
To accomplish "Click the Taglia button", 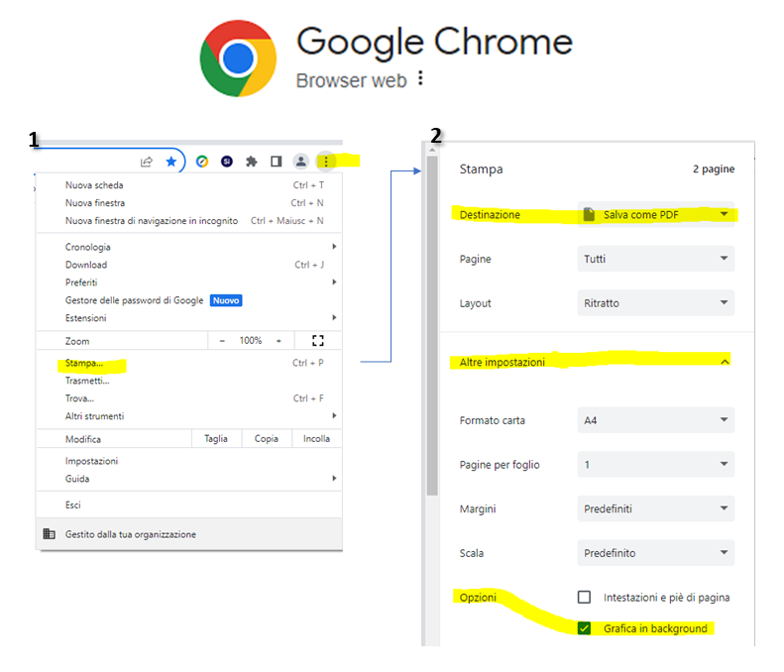I will 216,438.
